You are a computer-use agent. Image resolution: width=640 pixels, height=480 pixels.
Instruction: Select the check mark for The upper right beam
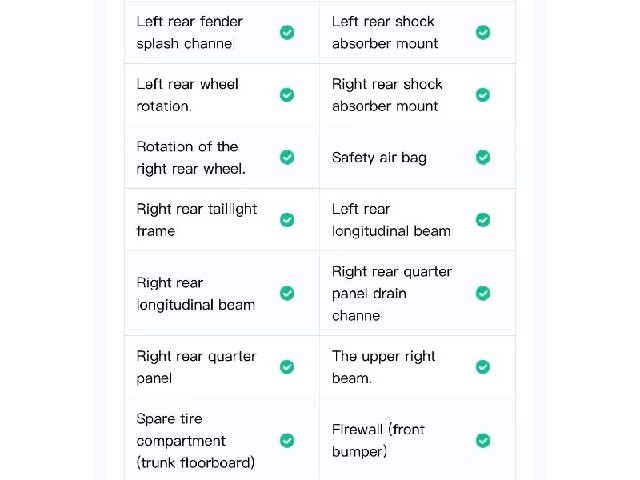483,367
